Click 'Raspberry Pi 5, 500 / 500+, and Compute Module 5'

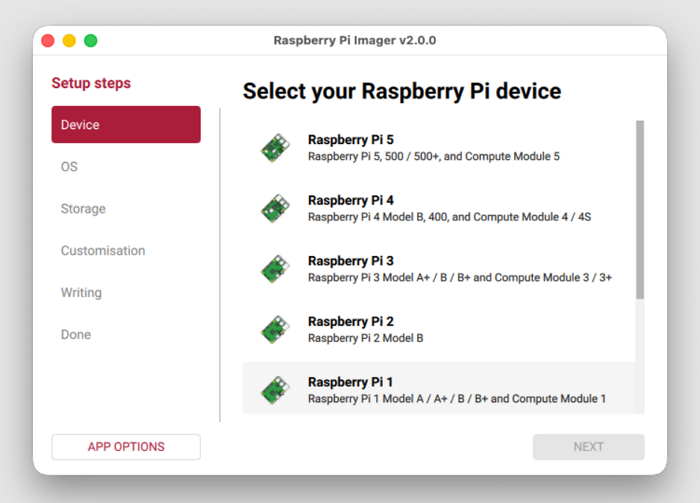coord(433,157)
